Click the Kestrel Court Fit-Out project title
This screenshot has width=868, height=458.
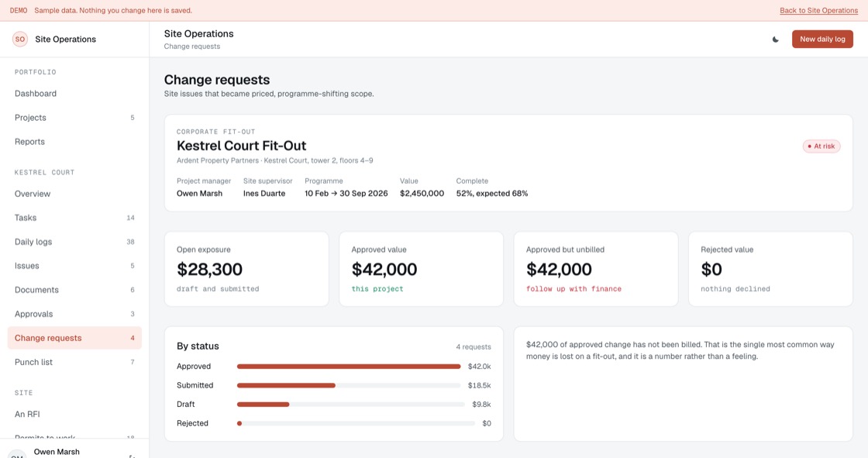pyautogui.click(x=241, y=146)
